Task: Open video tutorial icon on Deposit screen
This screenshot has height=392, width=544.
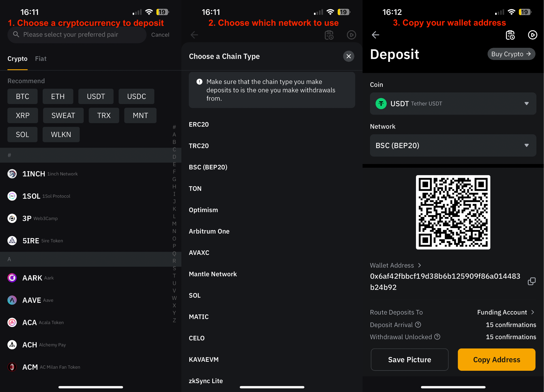Action: pos(533,35)
